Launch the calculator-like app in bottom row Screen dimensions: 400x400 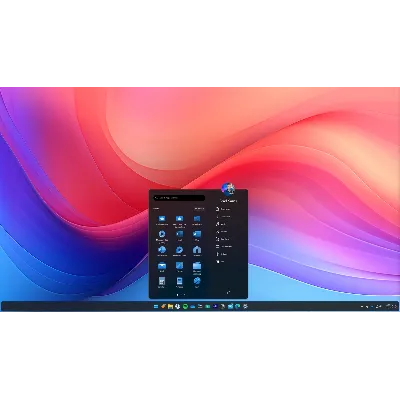[x=162, y=281]
